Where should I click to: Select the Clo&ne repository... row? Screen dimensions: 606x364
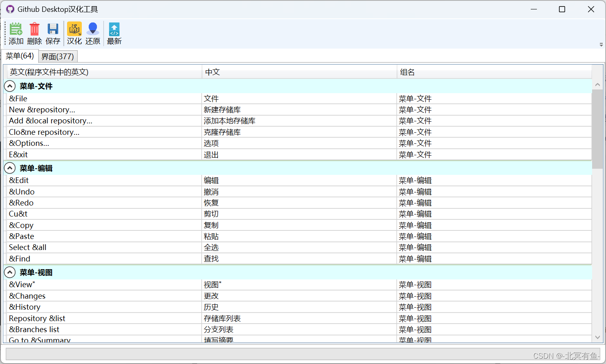pyautogui.click(x=299, y=132)
